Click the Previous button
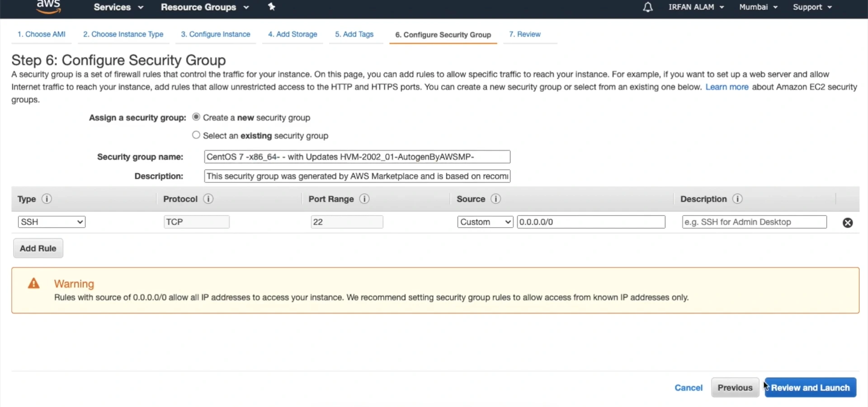 [735, 388]
